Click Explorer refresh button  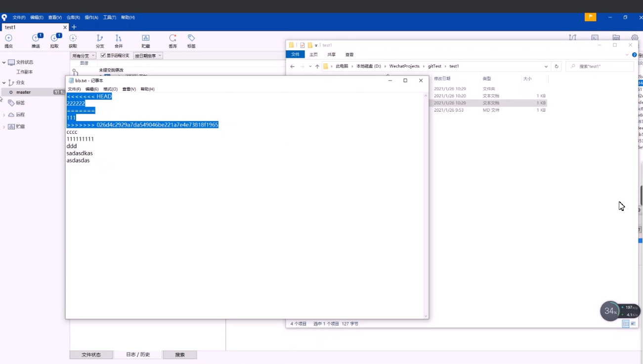[557, 66]
